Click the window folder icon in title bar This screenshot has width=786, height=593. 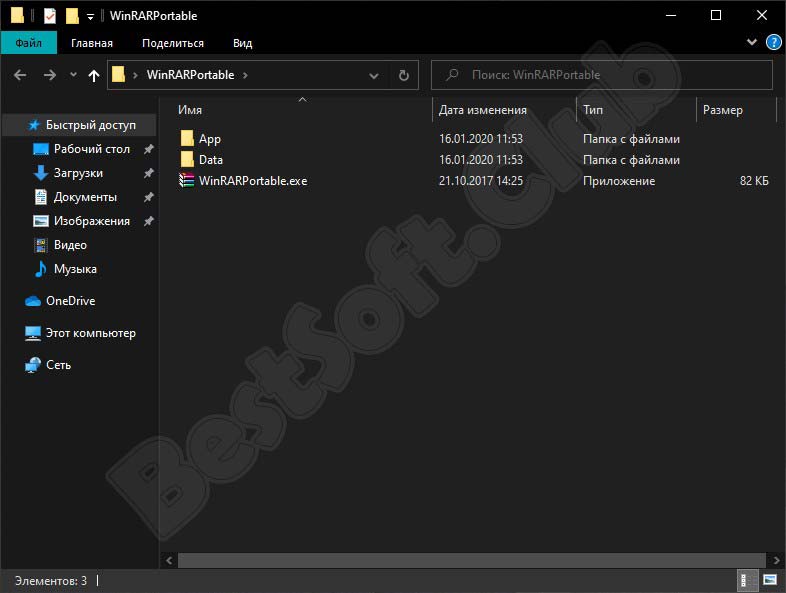coord(17,16)
